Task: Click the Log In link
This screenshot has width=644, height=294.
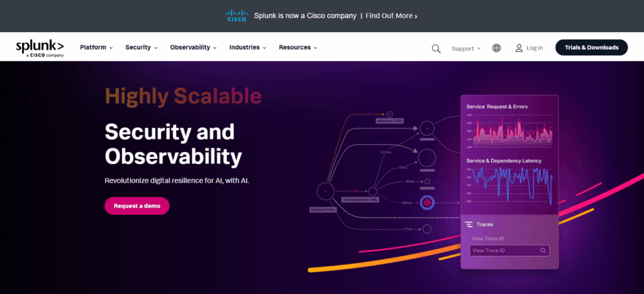Action: pyautogui.click(x=535, y=48)
